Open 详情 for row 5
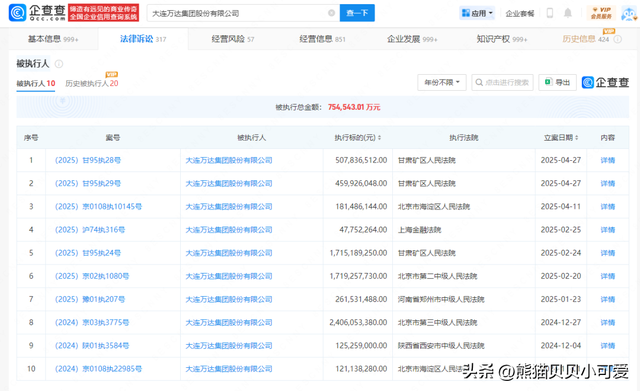The width and height of the screenshot is (640, 391). click(607, 253)
